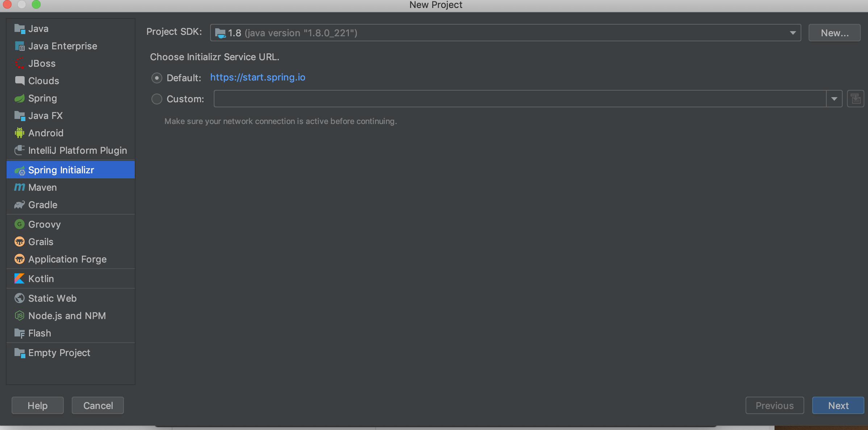
Task: Click the Clouds speech-bubble icon
Action: pos(20,81)
